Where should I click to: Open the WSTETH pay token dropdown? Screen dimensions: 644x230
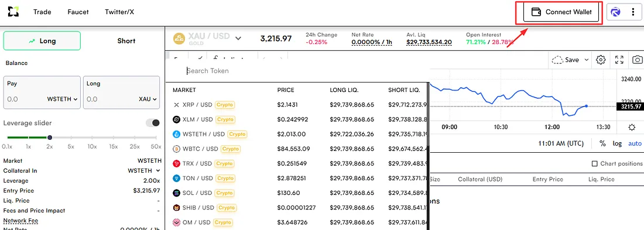pos(63,99)
